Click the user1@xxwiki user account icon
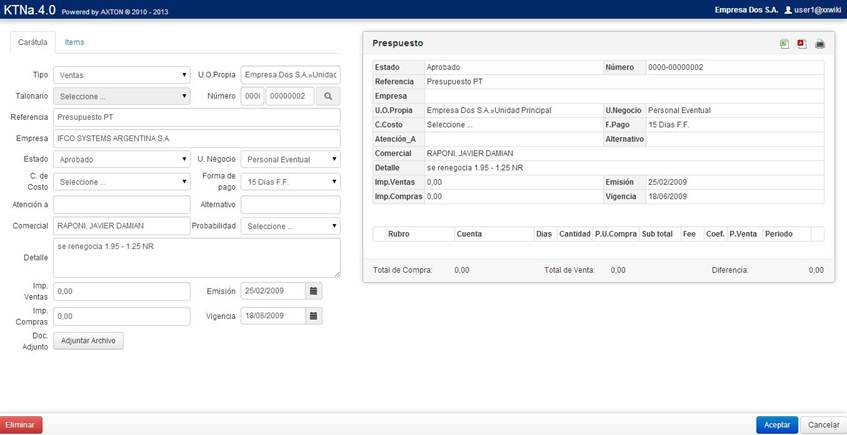Screen dimensions: 847x435 coord(788,9)
